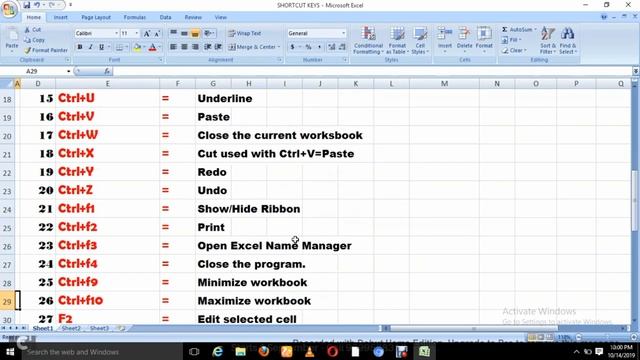Viewport: 640px width, 360px height.
Task: Decrease font size with Shrink Font
Action: [x=157, y=33]
